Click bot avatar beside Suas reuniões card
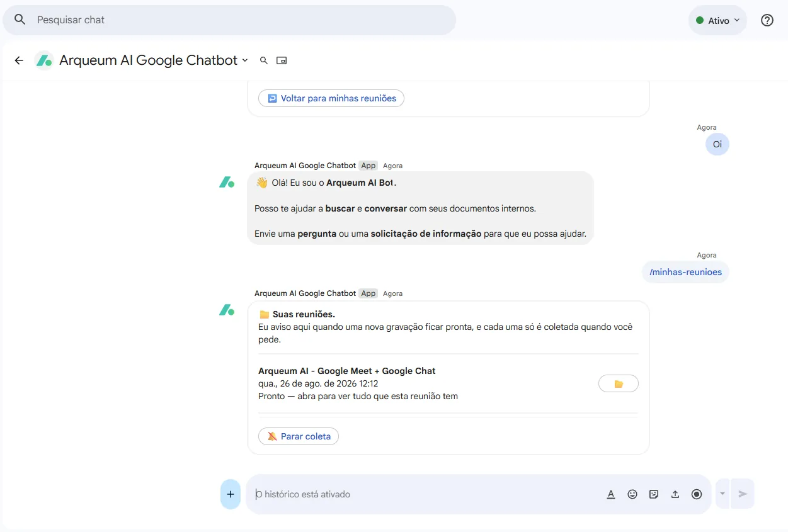This screenshot has width=788, height=532. coord(227,310)
